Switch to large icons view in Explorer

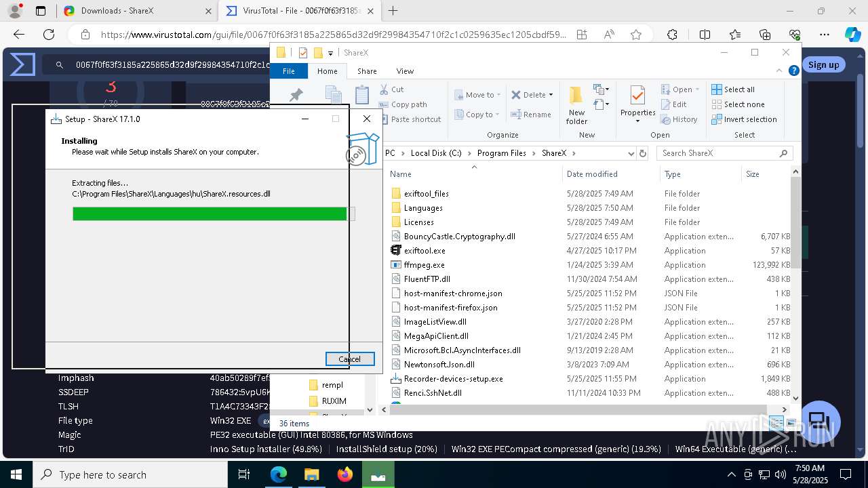pos(791,423)
